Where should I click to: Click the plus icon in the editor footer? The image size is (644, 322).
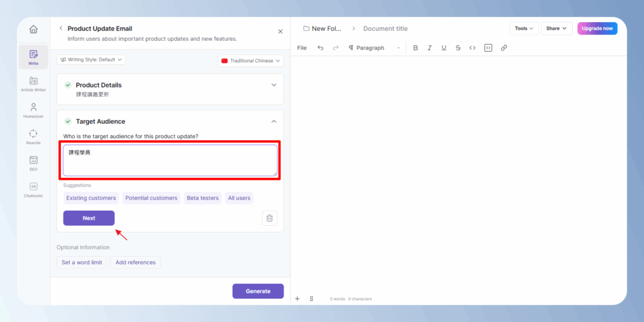[x=297, y=299]
